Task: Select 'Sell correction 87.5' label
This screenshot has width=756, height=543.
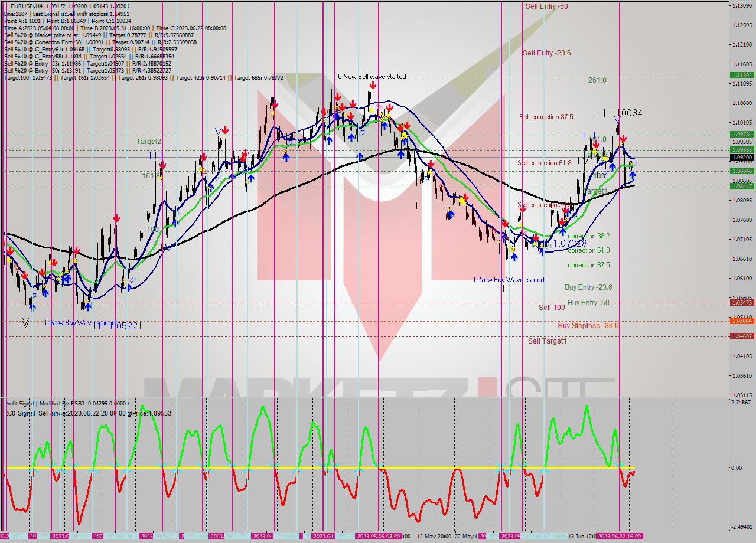Action: click(546, 117)
